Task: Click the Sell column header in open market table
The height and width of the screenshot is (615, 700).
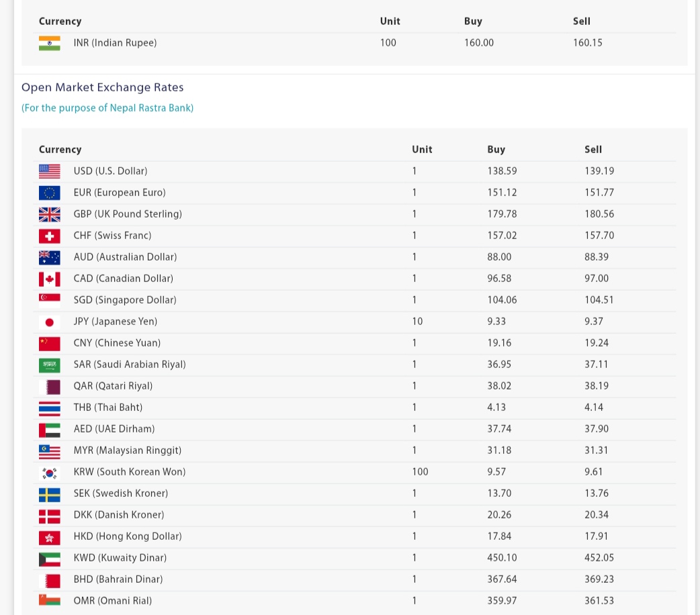Action: [593, 150]
